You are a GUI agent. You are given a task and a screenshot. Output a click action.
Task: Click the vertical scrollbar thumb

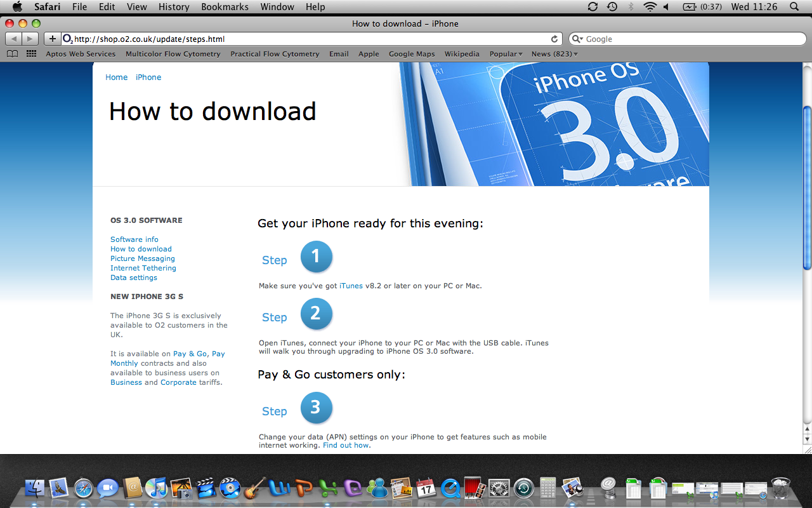coord(807,187)
